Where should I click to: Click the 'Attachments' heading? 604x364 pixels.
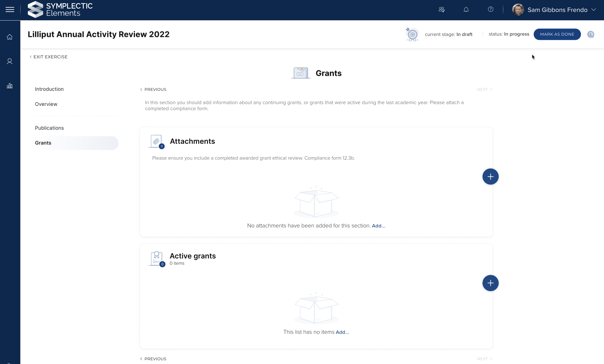point(193,141)
